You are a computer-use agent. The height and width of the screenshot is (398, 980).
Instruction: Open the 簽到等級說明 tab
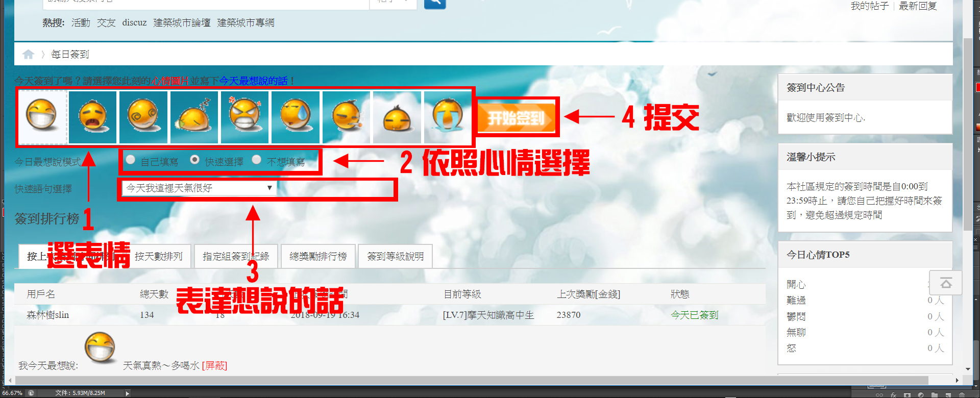pos(395,256)
